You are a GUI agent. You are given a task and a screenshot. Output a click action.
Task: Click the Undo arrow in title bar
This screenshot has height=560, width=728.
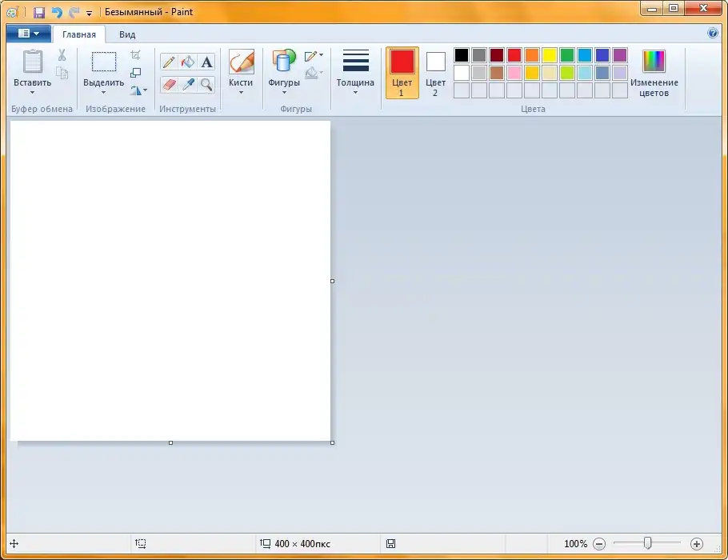click(57, 12)
